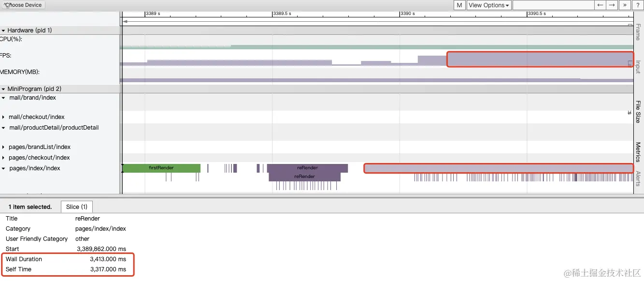Click the teal CPU usage bar
This screenshot has height=281, width=644.
click(377, 47)
